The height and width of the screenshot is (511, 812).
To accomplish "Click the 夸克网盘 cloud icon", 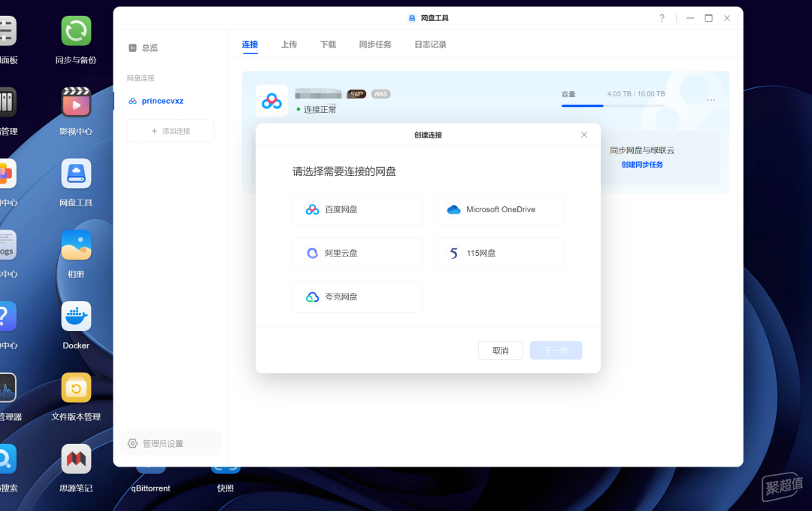I will pyautogui.click(x=312, y=297).
